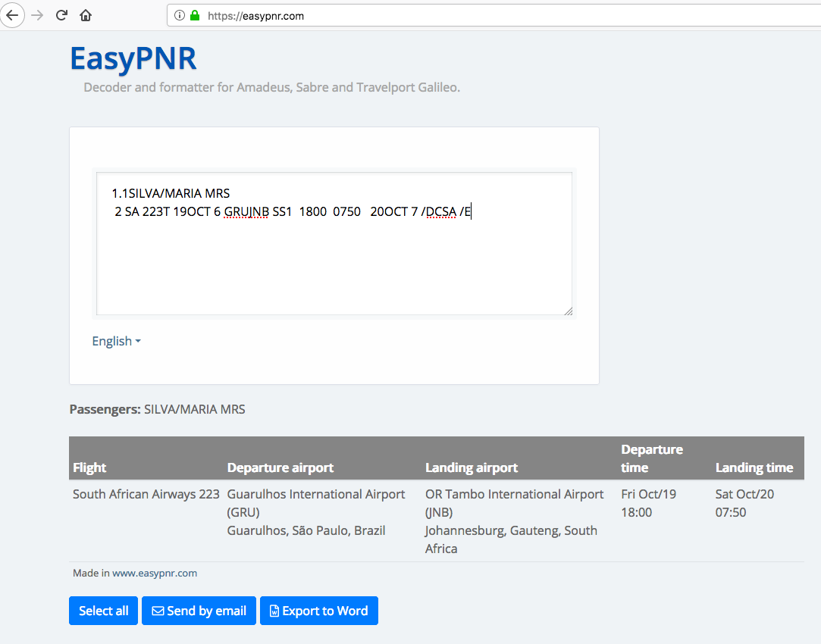The image size is (821, 644).
Task: Expand the English language dropdown
Action: pos(116,341)
